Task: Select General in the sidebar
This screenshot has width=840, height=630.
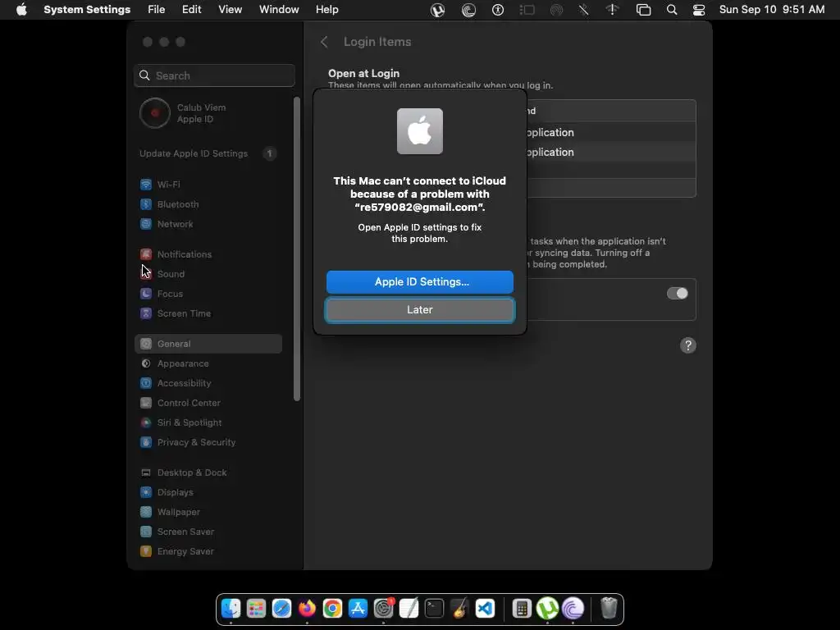Action: click(x=208, y=344)
